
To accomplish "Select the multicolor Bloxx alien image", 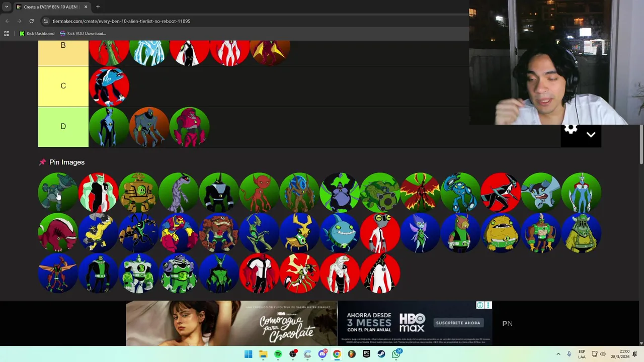I will coord(179,232).
